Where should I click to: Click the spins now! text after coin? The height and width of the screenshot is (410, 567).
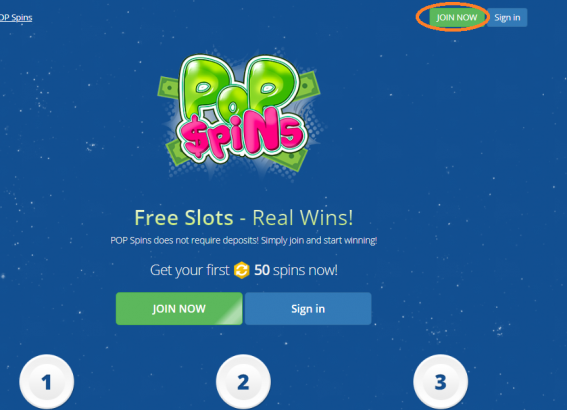(305, 270)
